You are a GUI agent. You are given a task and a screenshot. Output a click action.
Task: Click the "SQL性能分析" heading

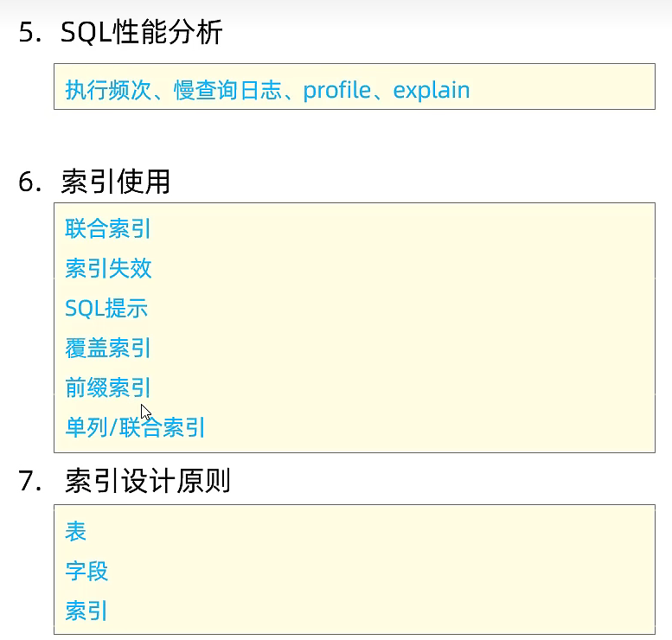click(142, 33)
